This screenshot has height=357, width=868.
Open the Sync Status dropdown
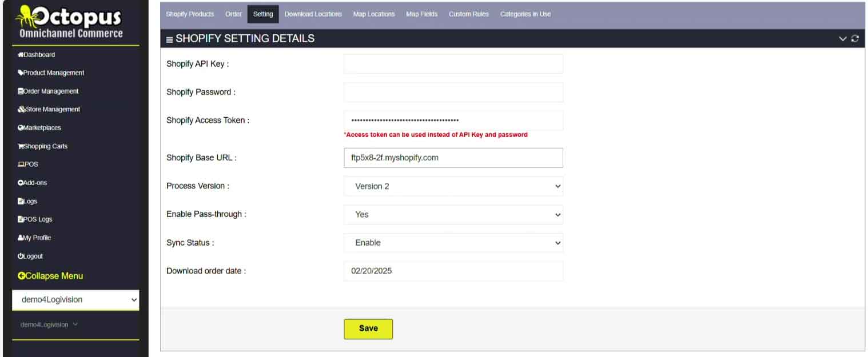(x=453, y=243)
